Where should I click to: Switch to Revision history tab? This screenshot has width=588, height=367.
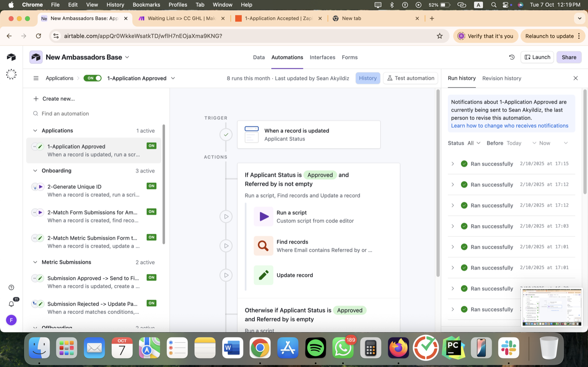point(502,78)
